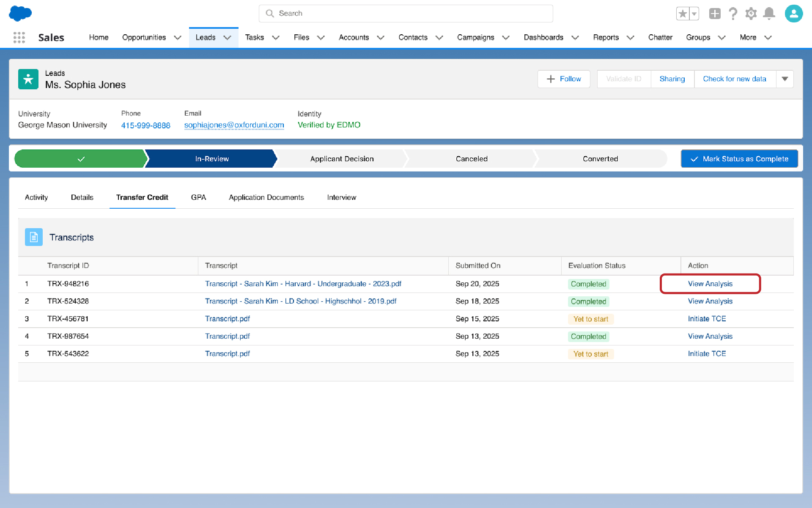
Task: Expand the Opportunities tab chevron
Action: [178, 38]
